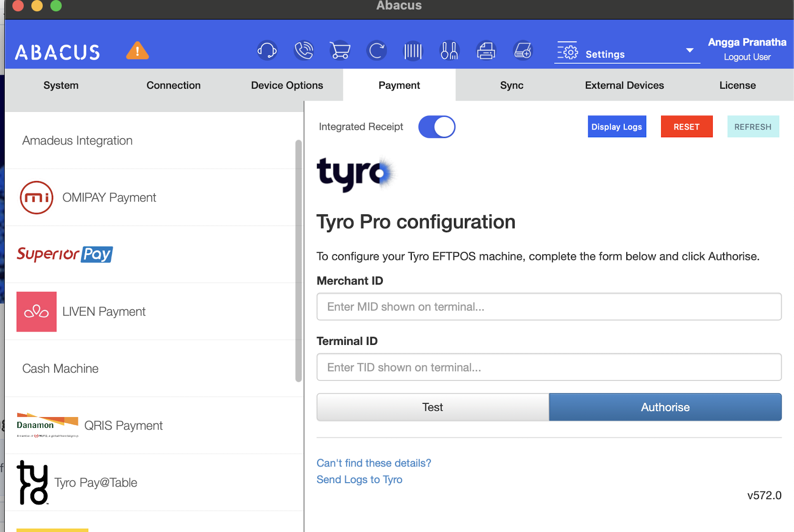Select the SuperiorPay logo
The image size is (794, 532).
tap(65, 254)
